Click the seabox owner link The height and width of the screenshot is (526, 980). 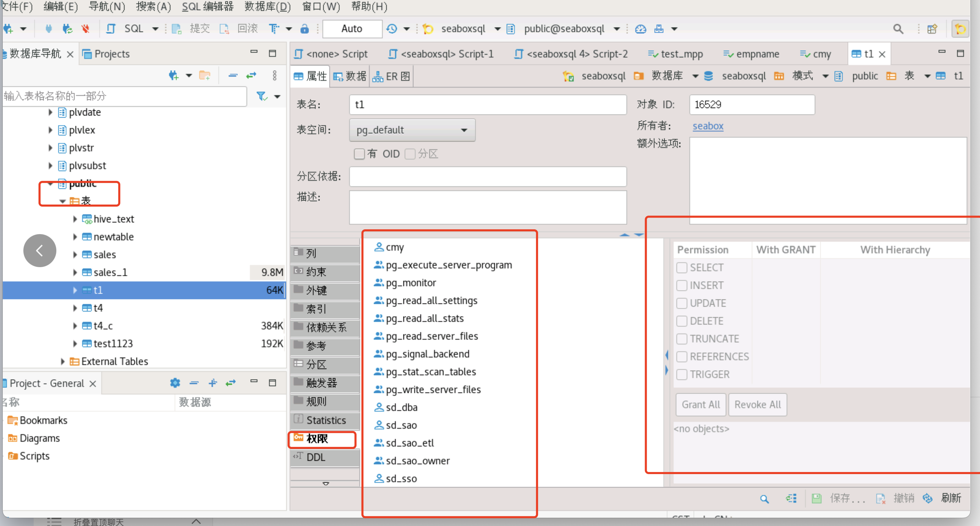707,126
